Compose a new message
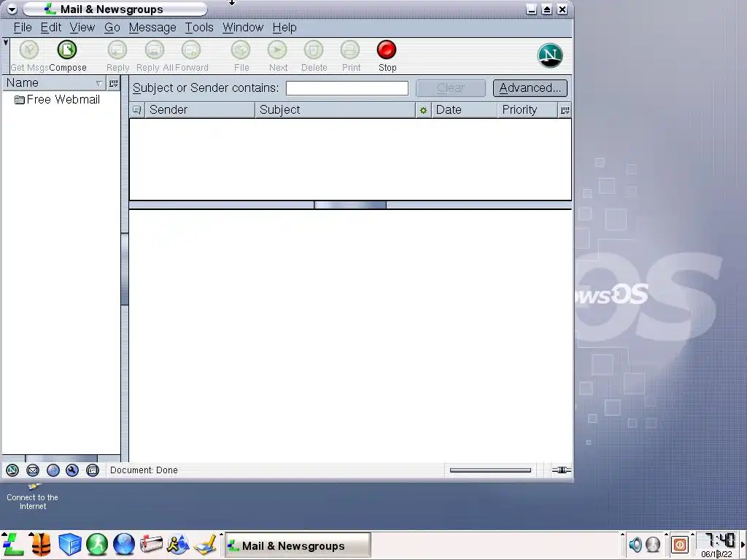This screenshot has width=747, height=560. 66,50
